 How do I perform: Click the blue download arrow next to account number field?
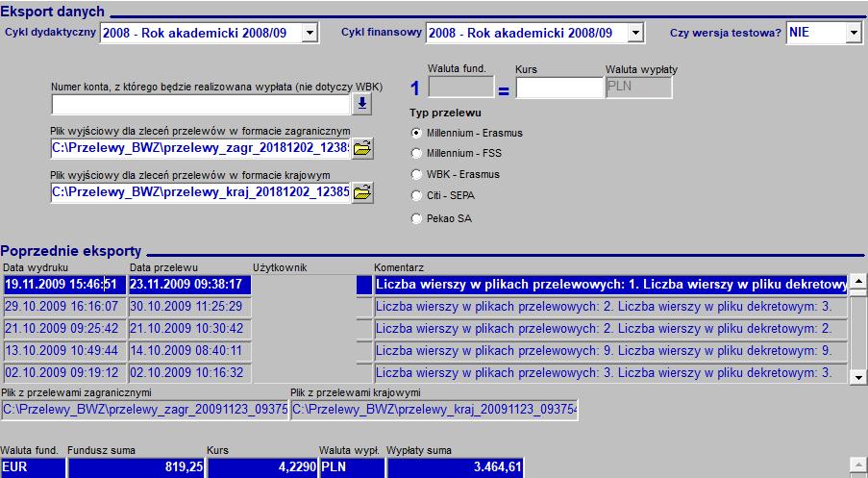(362, 104)
